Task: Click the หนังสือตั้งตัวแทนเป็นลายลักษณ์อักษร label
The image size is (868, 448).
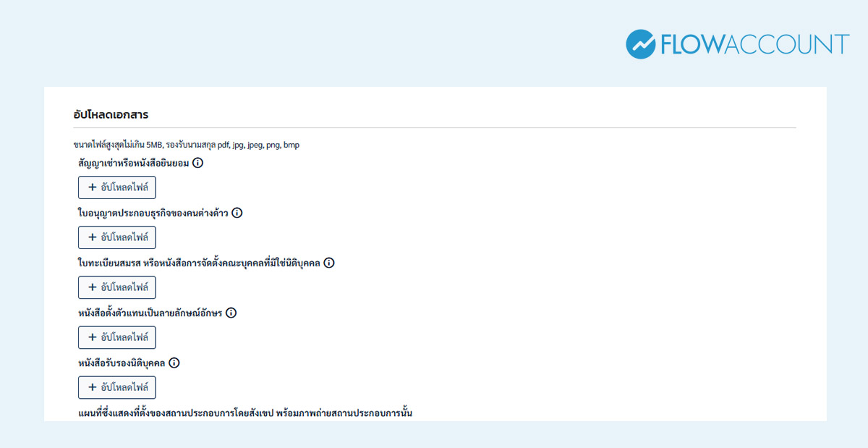Action: 150,313
